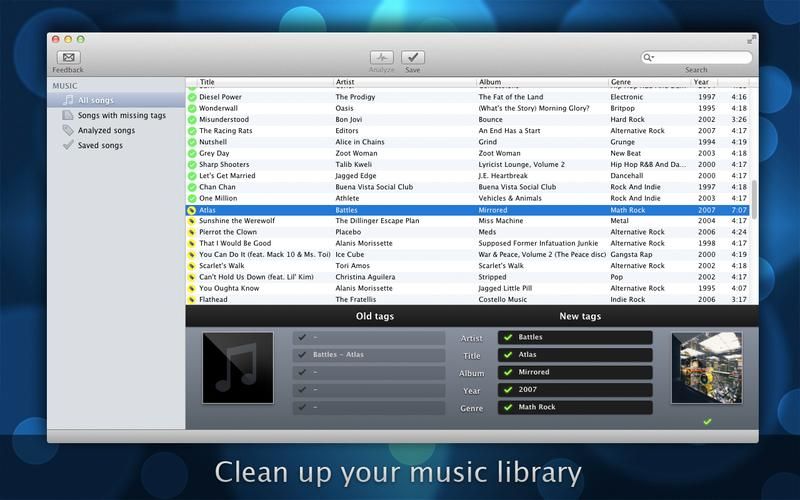This screenshot has height=500, width=800.
Task: Click the yellow tag icon for Atlas
Action: tap(192, 210)
